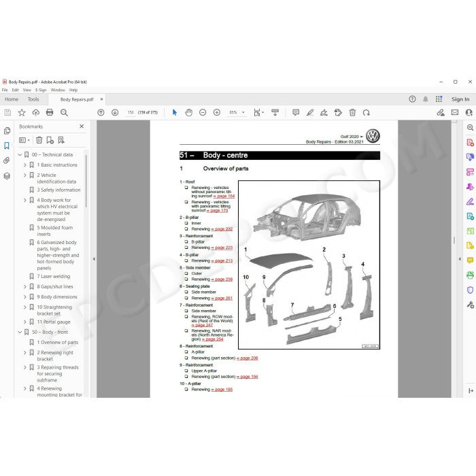Zoom in with the plus button

(x=217, y=113)
